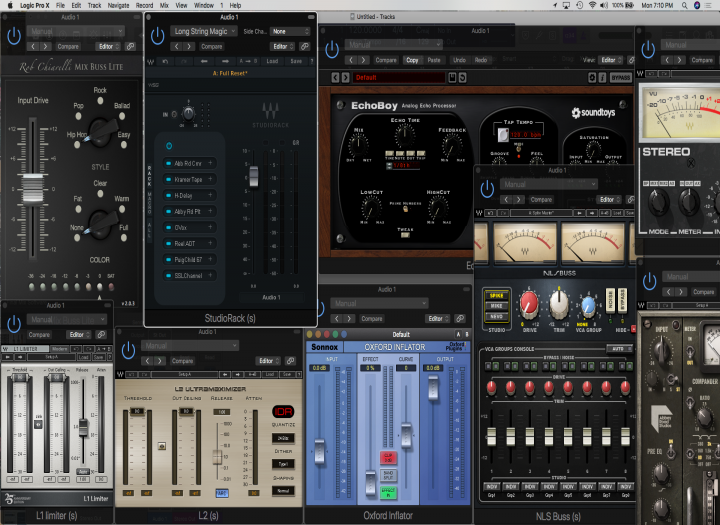720x525 pixels.
Task: Click L2 IDR logo button
Action: 283,412
